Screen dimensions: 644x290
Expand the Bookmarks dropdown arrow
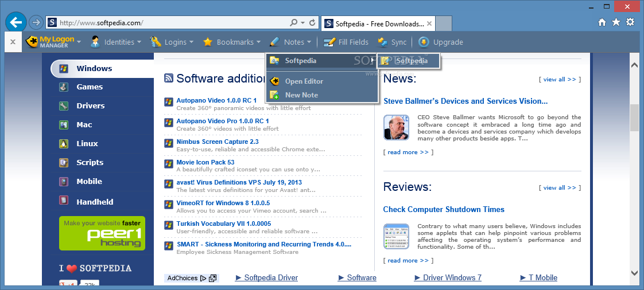point(258,42)
